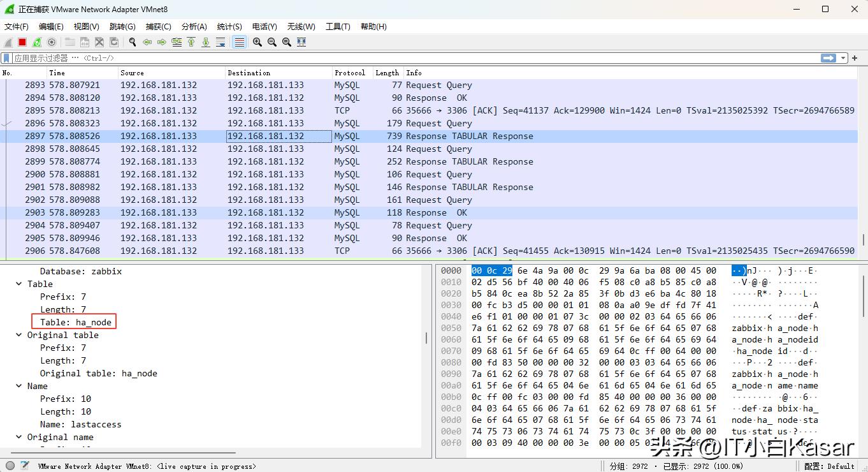Open the 跳转(G) menu
Viewport: 868px width, 472px height.
pos(122,27)
